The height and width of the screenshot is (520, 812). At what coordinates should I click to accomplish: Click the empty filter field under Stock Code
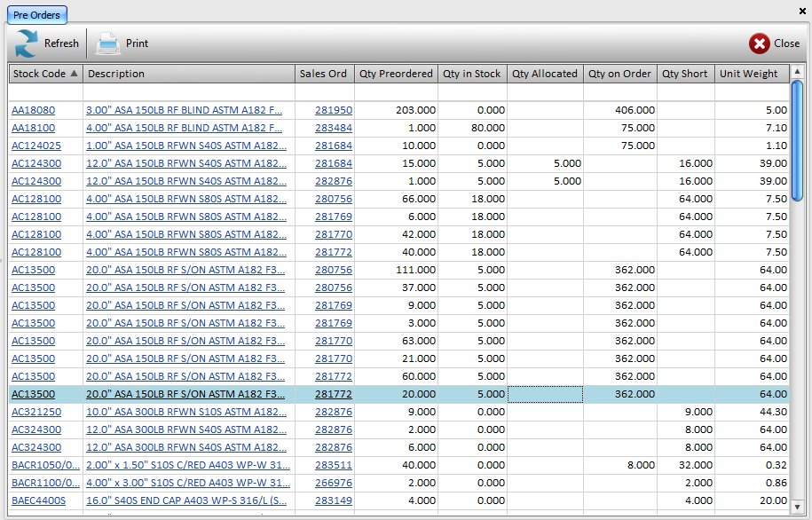pos(45,92)
